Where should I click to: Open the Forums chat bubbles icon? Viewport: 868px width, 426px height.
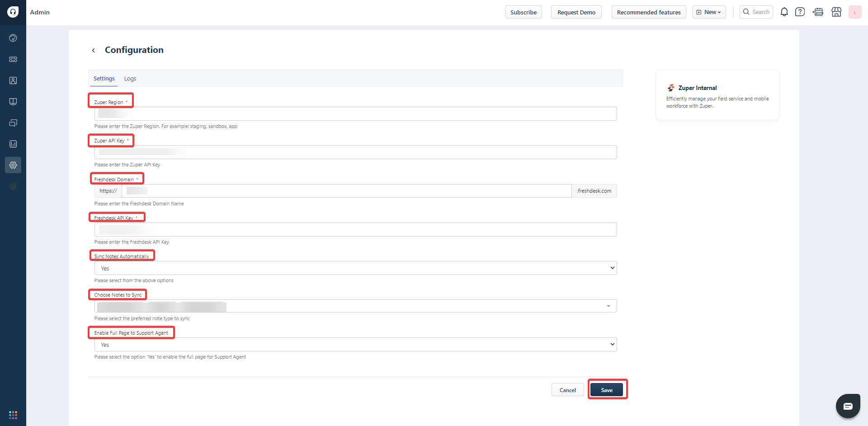click(13, 123)
